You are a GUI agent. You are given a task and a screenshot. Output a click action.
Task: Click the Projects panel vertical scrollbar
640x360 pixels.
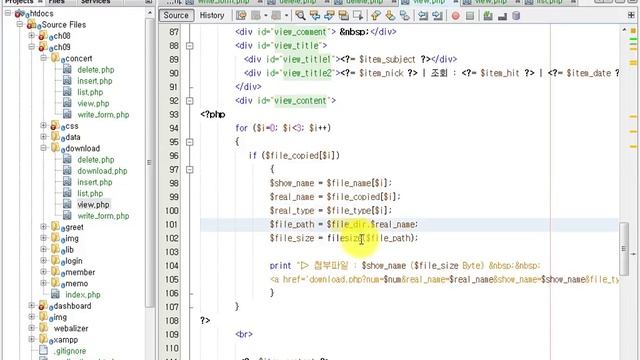149,162
